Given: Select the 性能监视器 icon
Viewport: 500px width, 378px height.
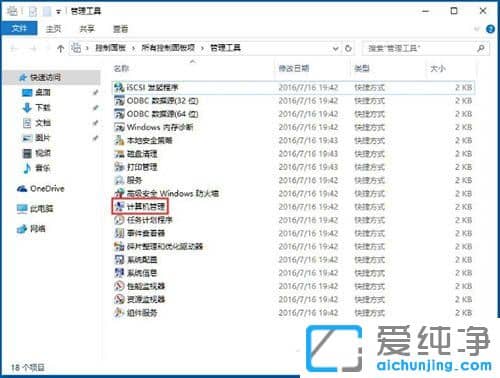Looking at the screenshot, I should (x=119, y=286).
